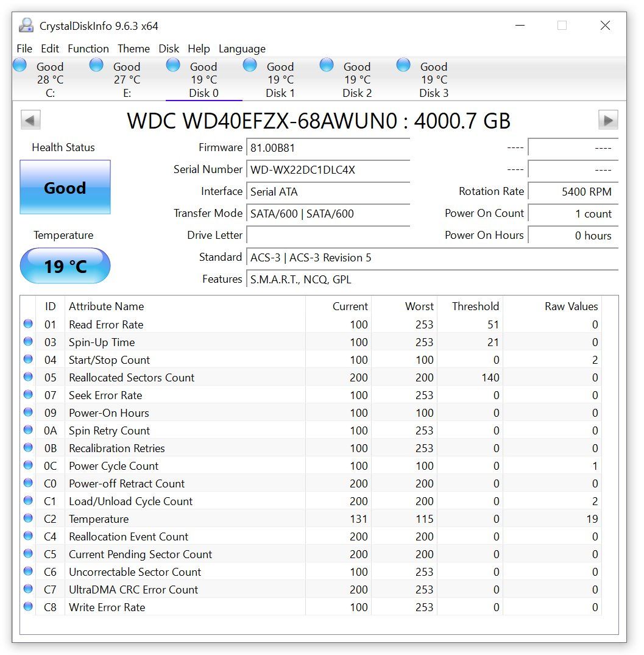Select the Disk 0 tab

204,79
